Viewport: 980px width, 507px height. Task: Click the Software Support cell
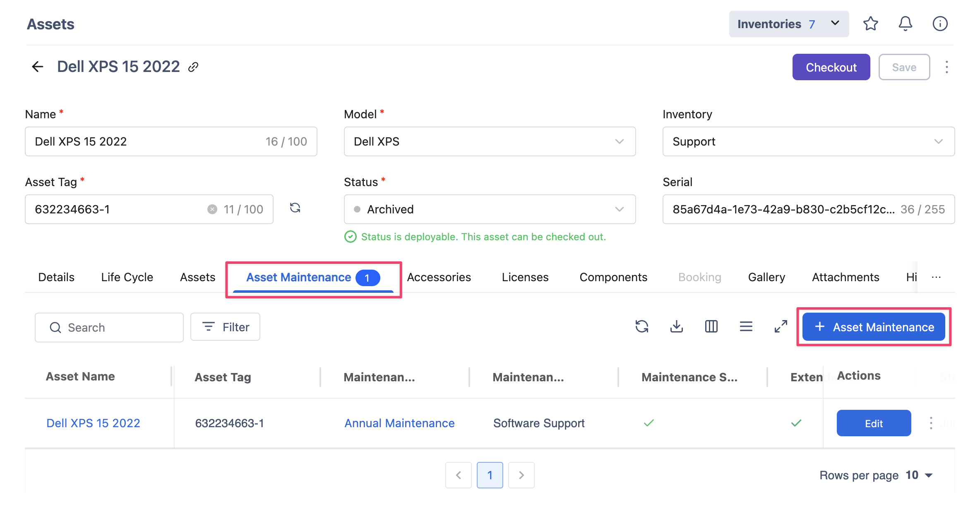click(539, 423)
